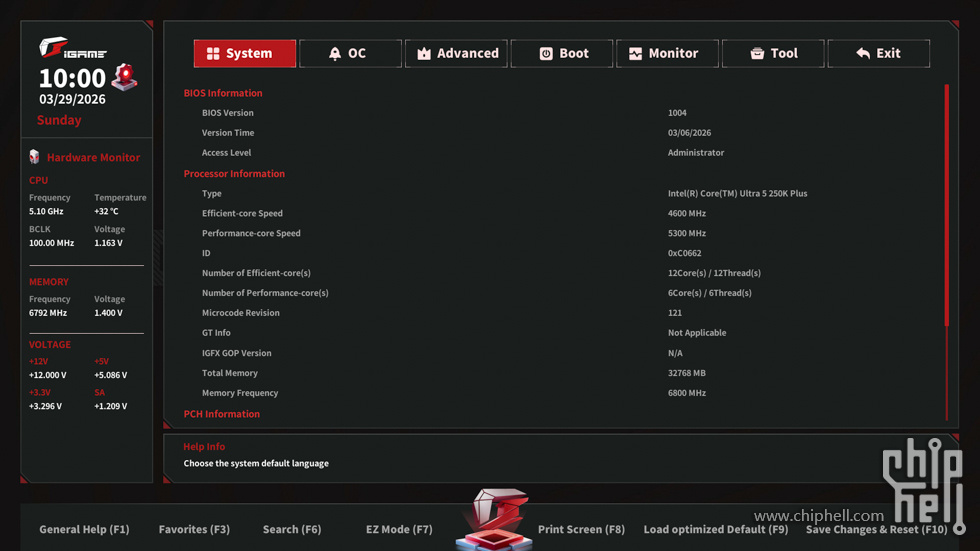Click Print Screen (F8)
This screenshot has height=551, width=980.
[x=581, y=529]
